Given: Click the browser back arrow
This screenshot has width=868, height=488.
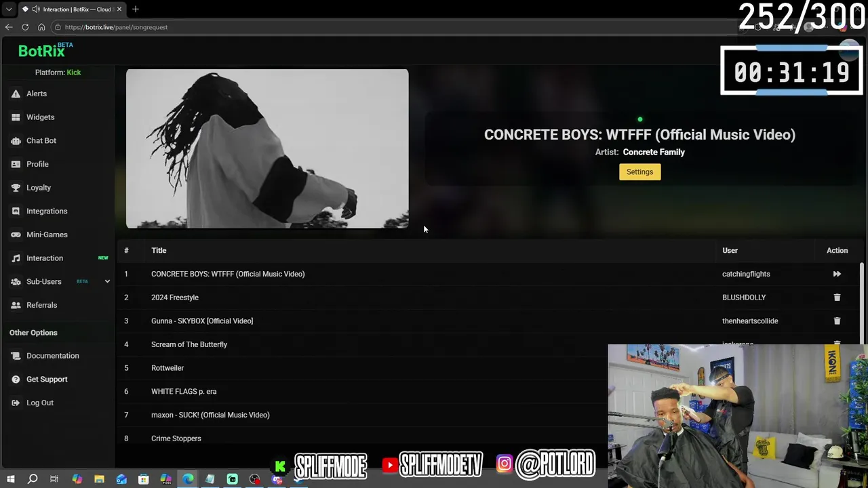Looking at the screenshot, I should click(x=9, y=27).
